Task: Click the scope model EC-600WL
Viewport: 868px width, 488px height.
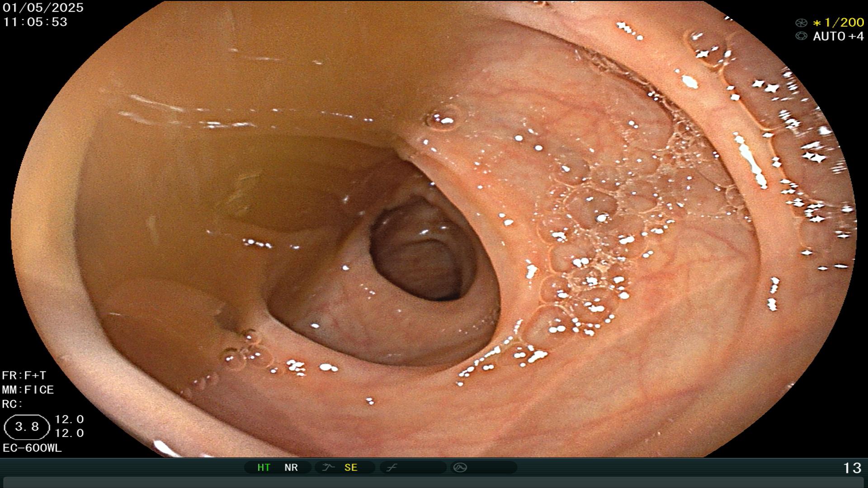Action: pos(32,448)
